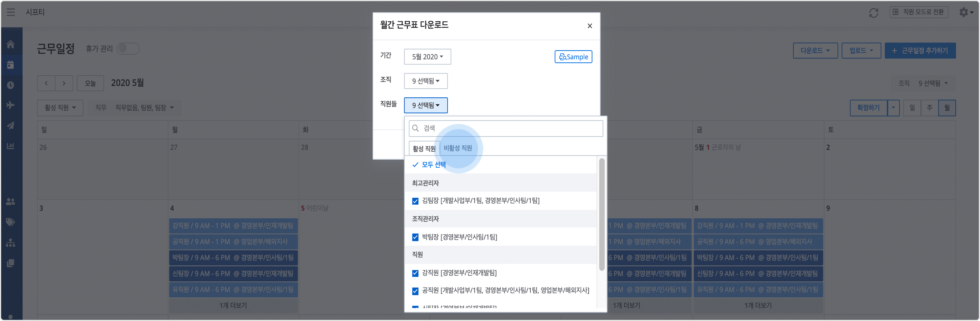Switch to the 활성 직원 tab
Image resolution: width=980 pixels, height=321 pixels.
[x=424, y=148]
